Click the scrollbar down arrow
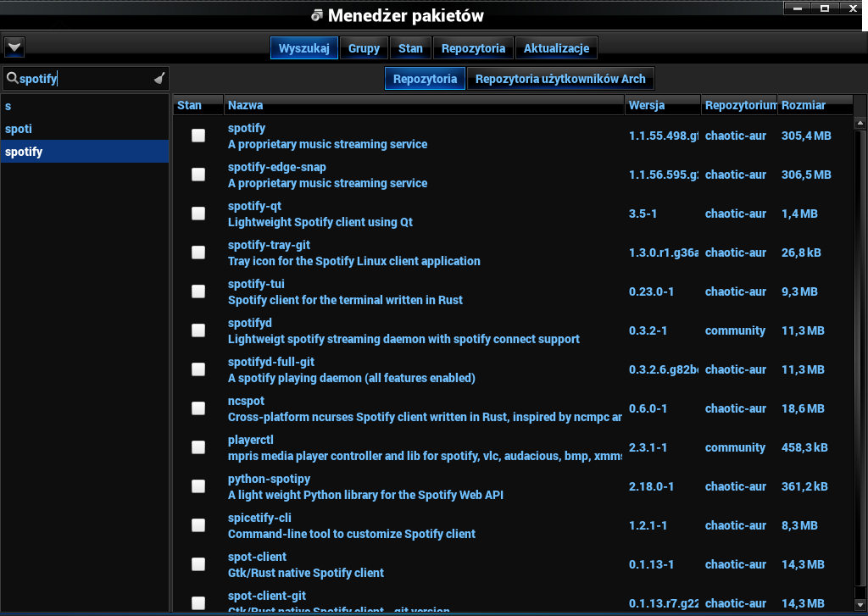The height and width of the screenshot is (616, 868). [x=860, y=604]
